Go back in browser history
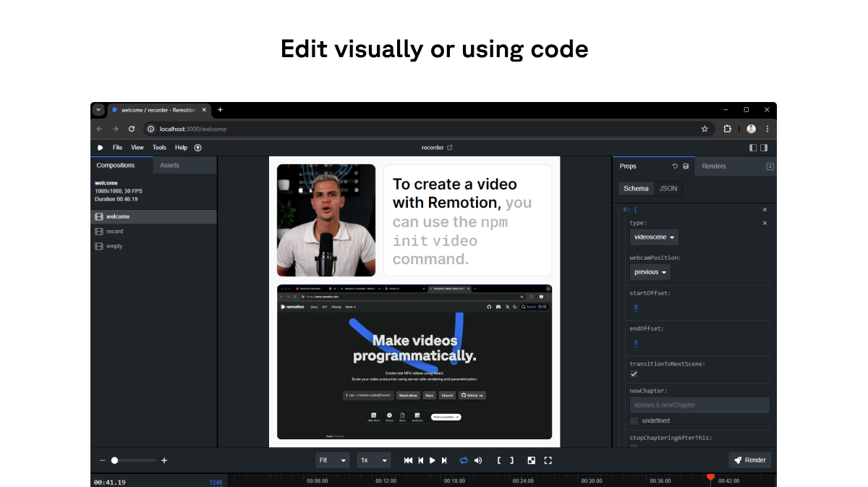 [100, 129]
